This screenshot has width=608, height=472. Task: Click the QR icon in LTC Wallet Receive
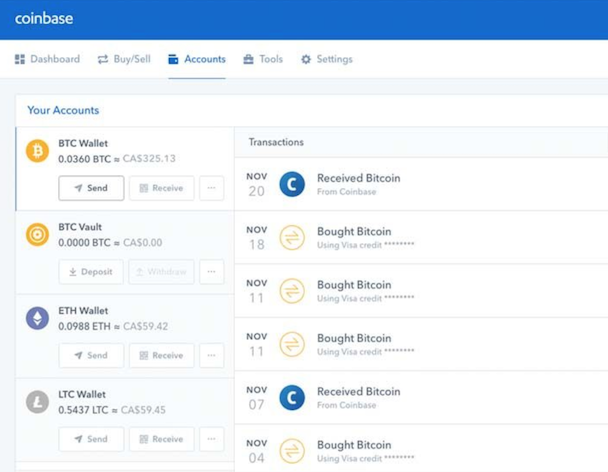coord(144,439)
